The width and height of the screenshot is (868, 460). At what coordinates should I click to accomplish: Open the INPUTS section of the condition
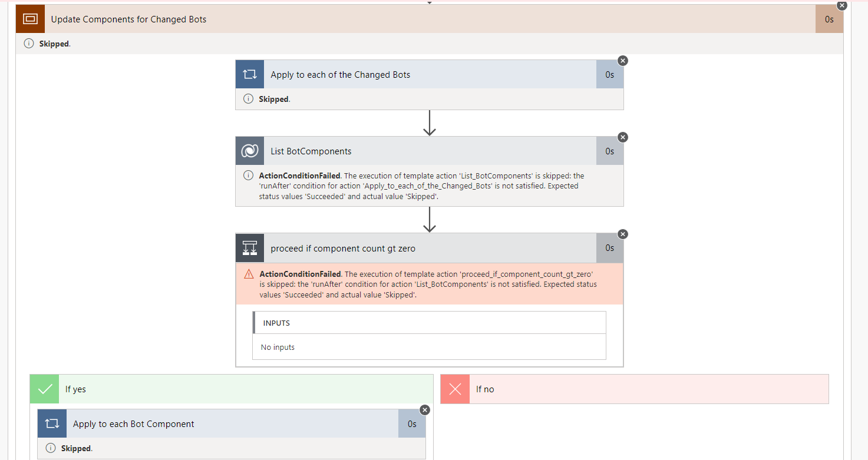(275, 322)
